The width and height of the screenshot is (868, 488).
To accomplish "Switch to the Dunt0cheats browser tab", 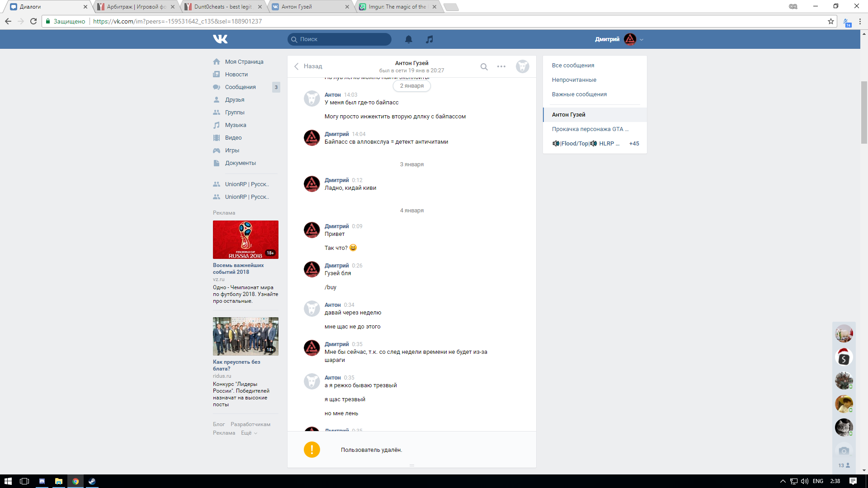I will click(x=223, y=7).
